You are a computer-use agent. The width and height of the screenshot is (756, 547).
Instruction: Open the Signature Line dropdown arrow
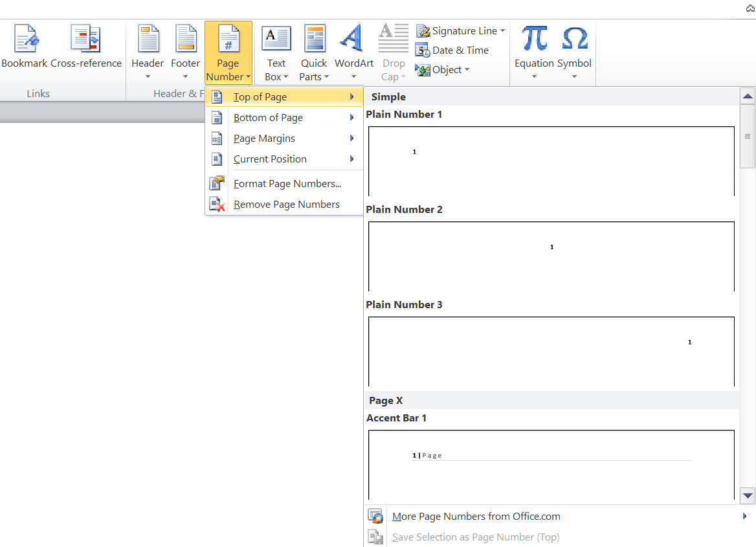coord(502,31)
